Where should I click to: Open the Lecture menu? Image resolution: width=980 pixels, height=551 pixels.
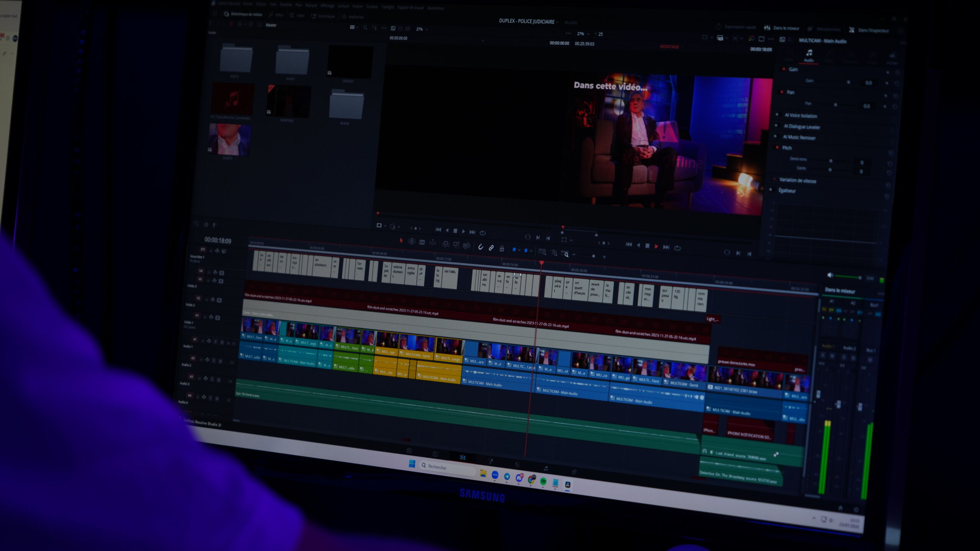(x=343, y=6)
